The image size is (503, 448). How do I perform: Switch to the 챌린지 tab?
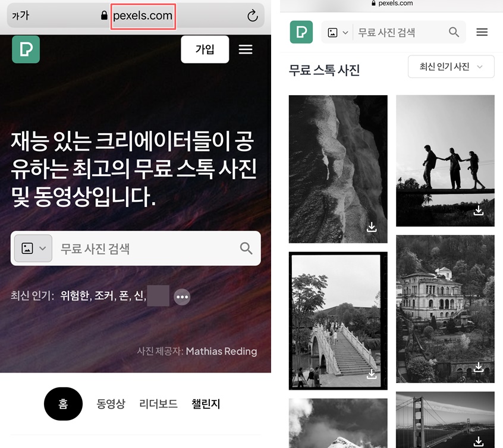click(x=206, y=404)
